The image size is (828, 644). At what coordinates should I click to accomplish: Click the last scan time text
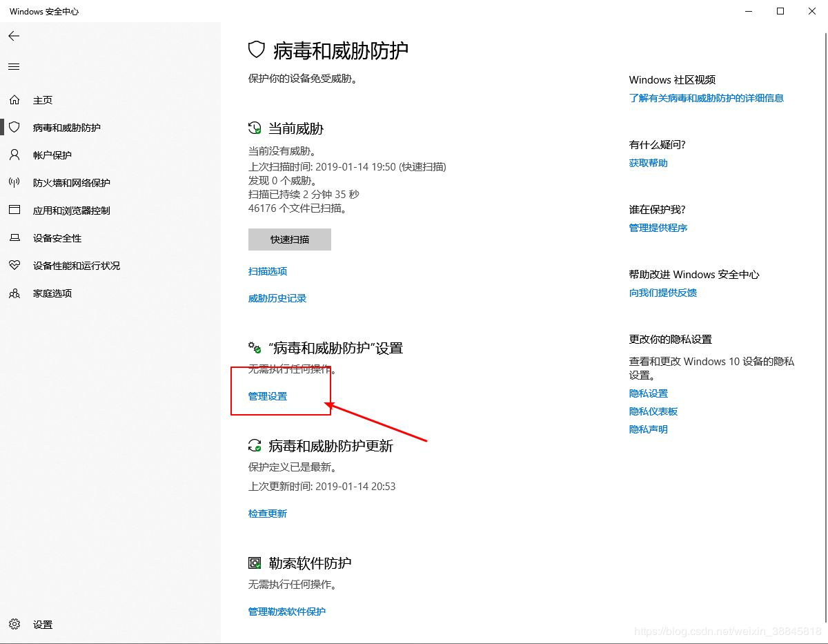[347, 166]
